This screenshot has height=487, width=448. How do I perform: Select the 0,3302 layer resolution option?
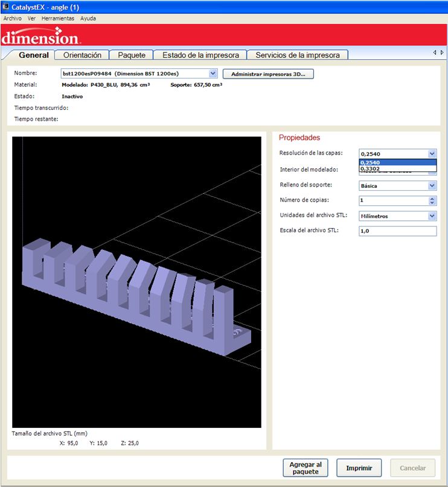(x=398, y=168)
